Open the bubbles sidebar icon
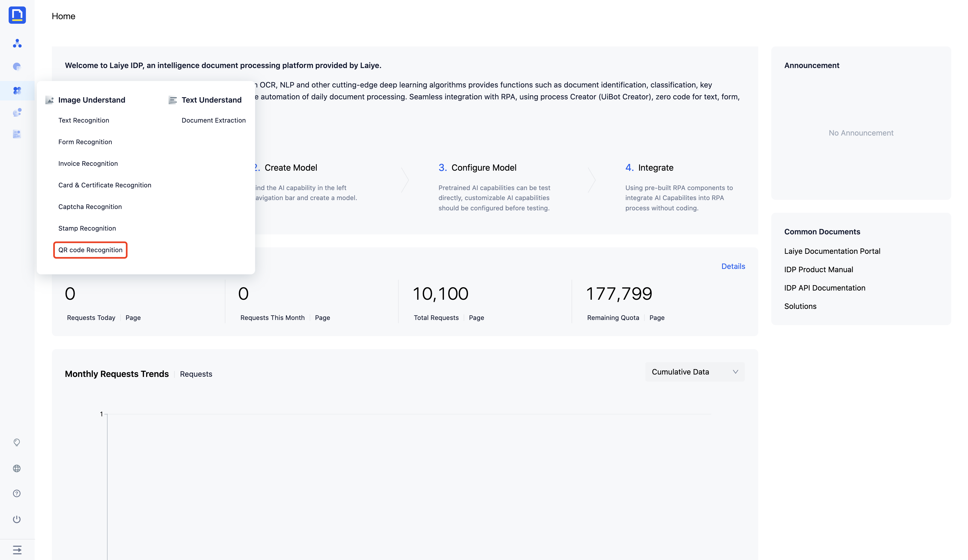The width and height of the screenshot is (968, 560). click(x=17, y=113)
